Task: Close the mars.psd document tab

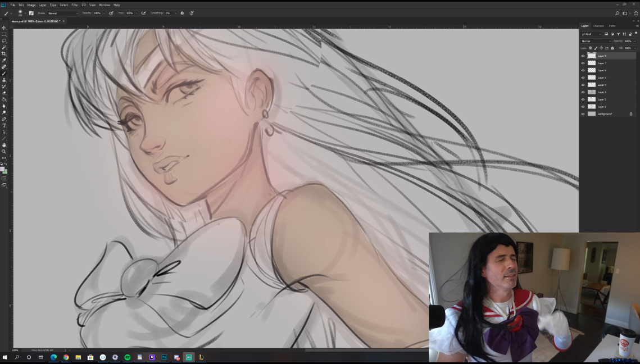Action: [63, 21]
